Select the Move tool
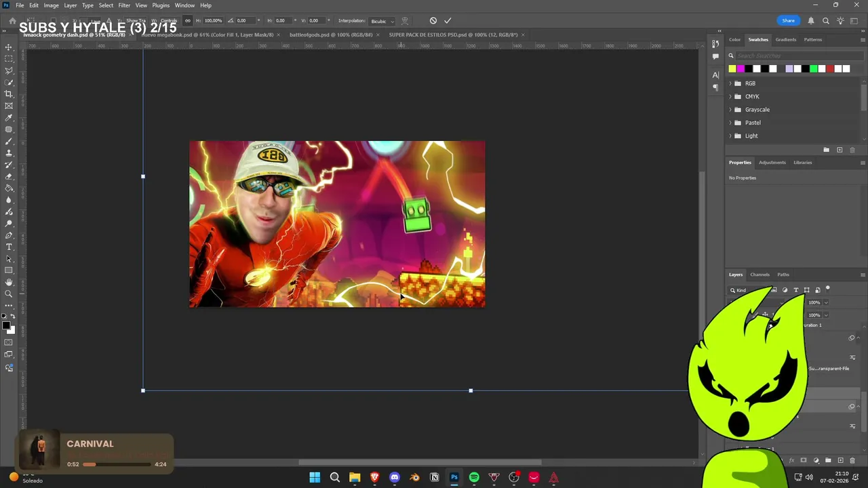868x488 pixels. (9, 47)
